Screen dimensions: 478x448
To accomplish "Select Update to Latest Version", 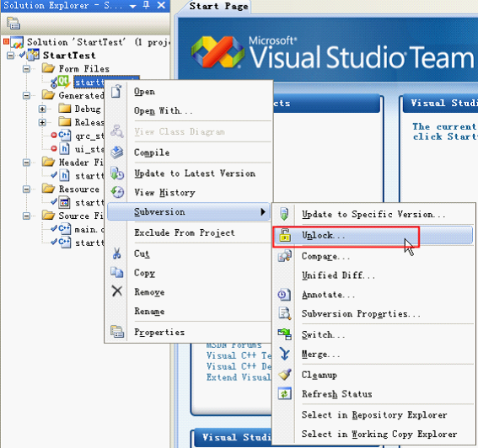I will [188, 173].
